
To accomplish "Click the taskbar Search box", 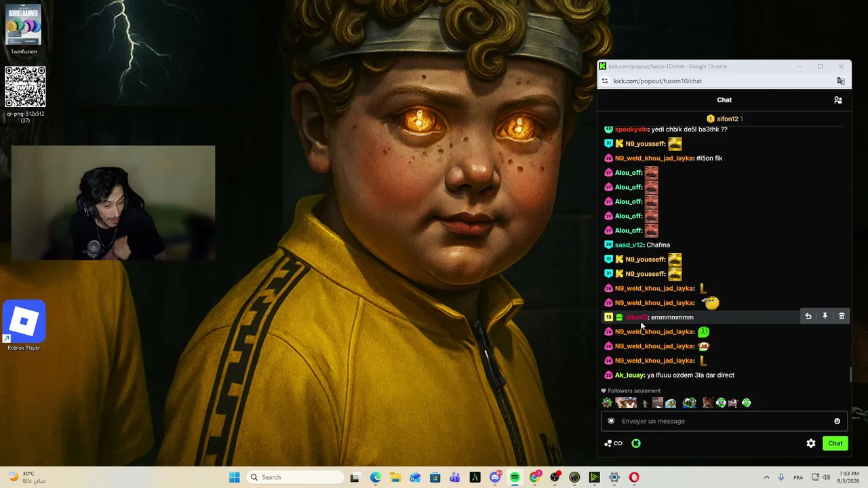I will [x=296, y=477].
